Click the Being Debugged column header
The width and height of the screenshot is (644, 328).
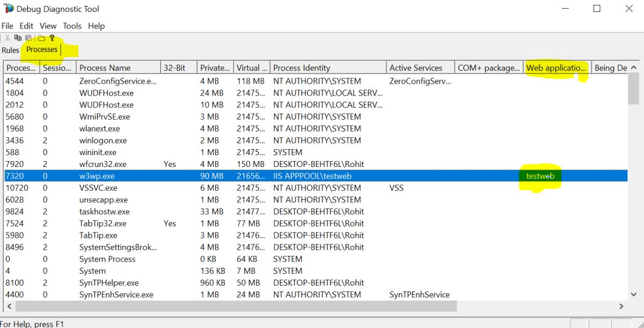click(x=609, y=68)
